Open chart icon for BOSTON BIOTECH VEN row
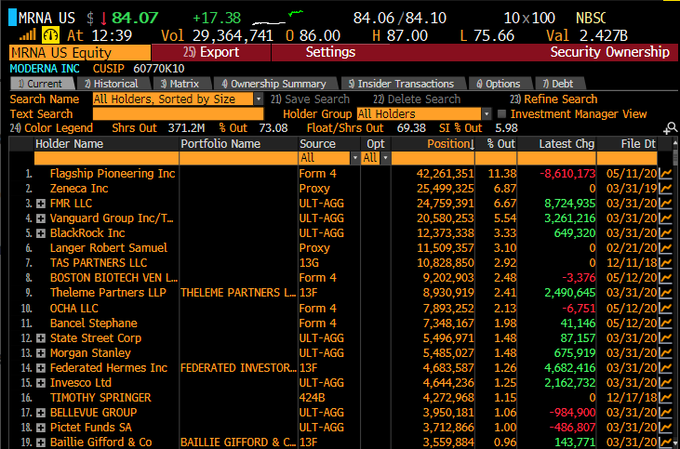Viewport: 680px width, 449px height. click(x=665, y=278)
